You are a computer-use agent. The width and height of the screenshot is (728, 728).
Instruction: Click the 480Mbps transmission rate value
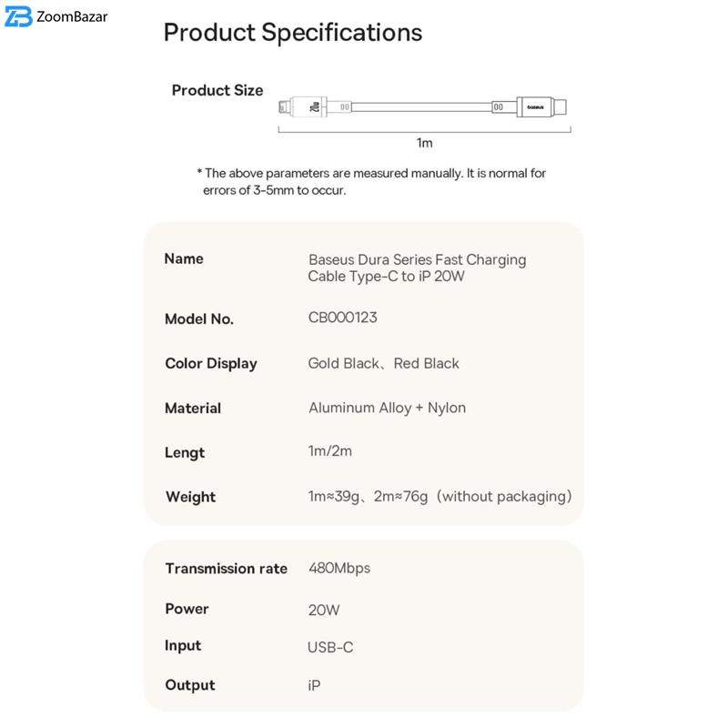[339, 568]
